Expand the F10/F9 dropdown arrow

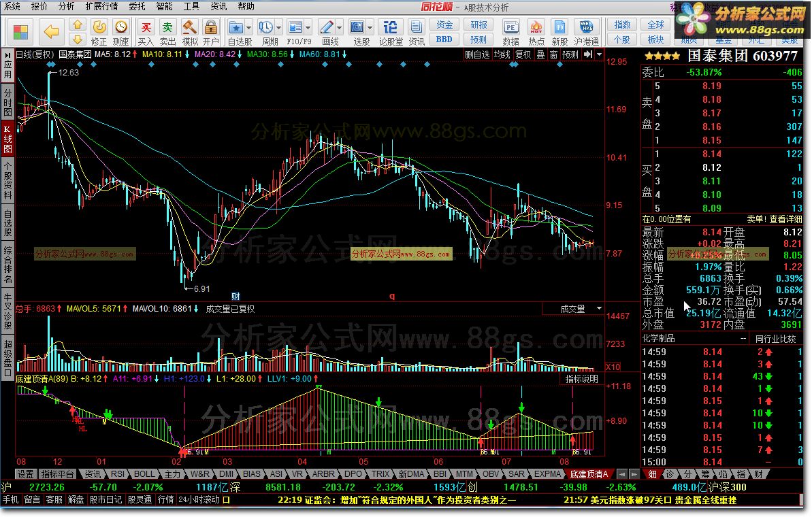tap(308, 27)
